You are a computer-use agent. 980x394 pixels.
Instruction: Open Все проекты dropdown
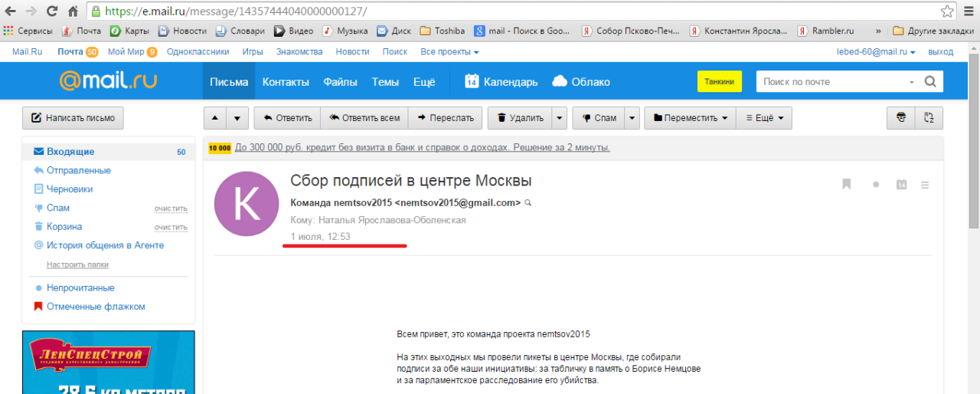449,52
